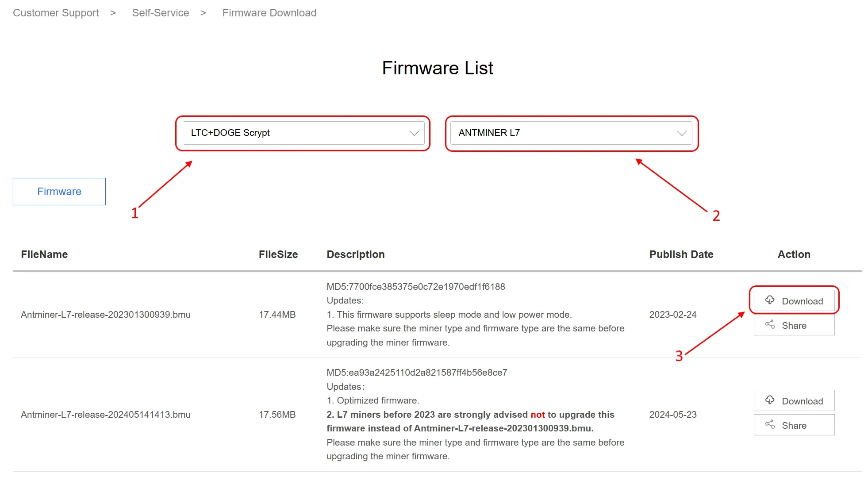The width and height of the screenshot is (868, 477).
Task: Click Antminer-L7-release-202301300939.bmu filename
Action: [106, 315]
